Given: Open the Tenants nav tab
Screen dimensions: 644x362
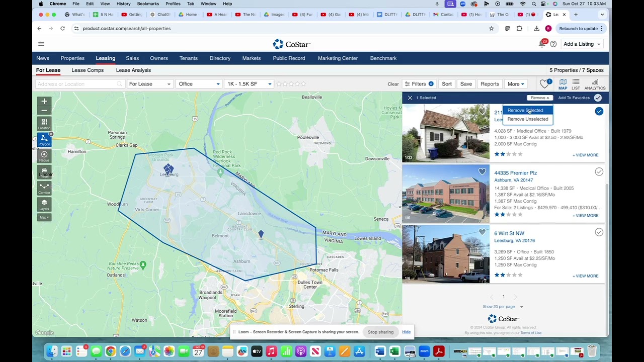Looking at the screenshot, I should [x=189, y=58].
